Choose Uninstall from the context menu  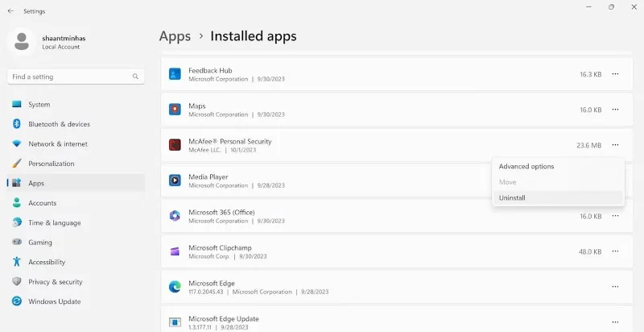(558, 197)
